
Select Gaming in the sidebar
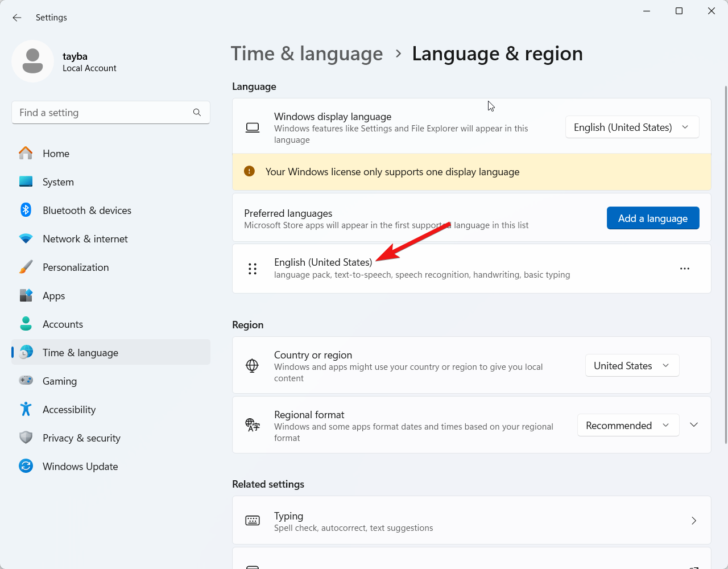tap(59, 381)
